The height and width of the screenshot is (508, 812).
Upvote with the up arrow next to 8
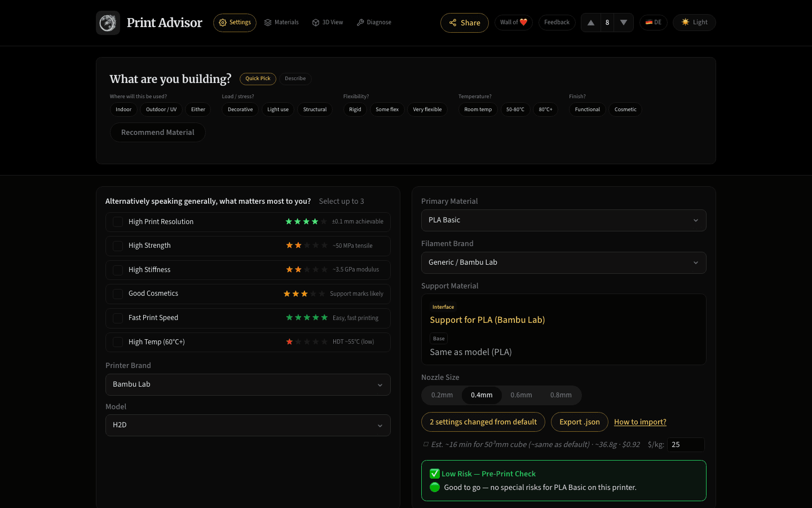[590, 23]
